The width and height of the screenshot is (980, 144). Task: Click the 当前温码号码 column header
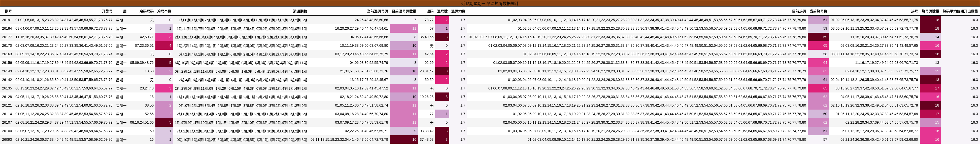click(x=377, y=11)
